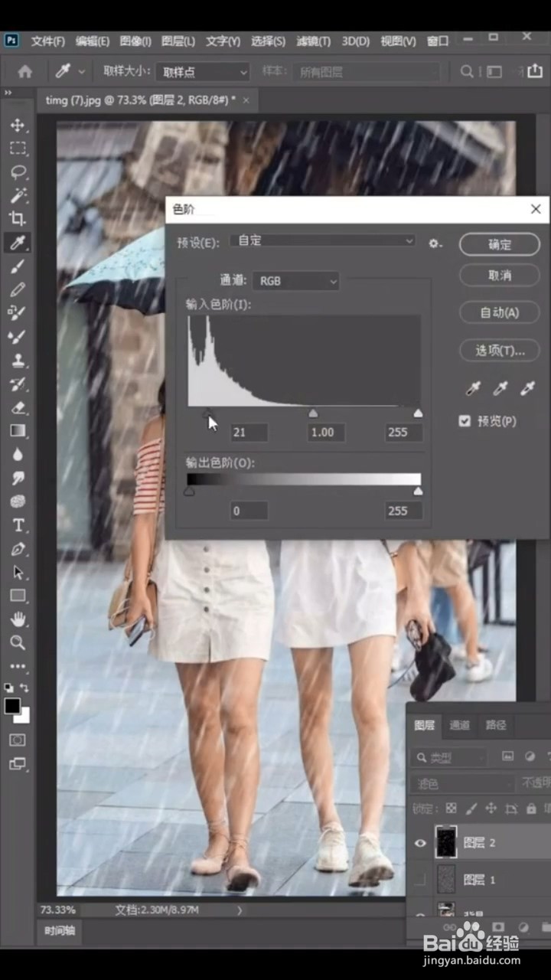The image size is (551, 980).
Task: Pick the gray point eyedropper in Levels
Action: pos(500,389)
